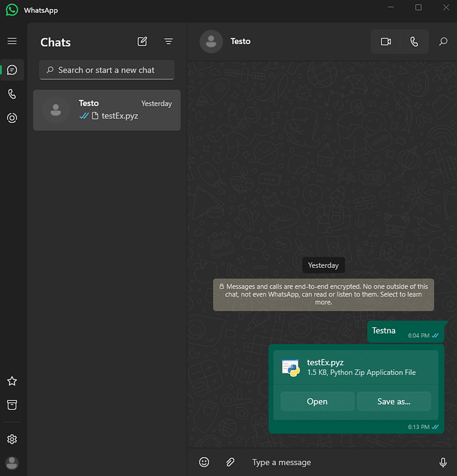This screenshot has height=476, width=457.
Task: Open Settings gear in sidebar
Action: point(12,439)
